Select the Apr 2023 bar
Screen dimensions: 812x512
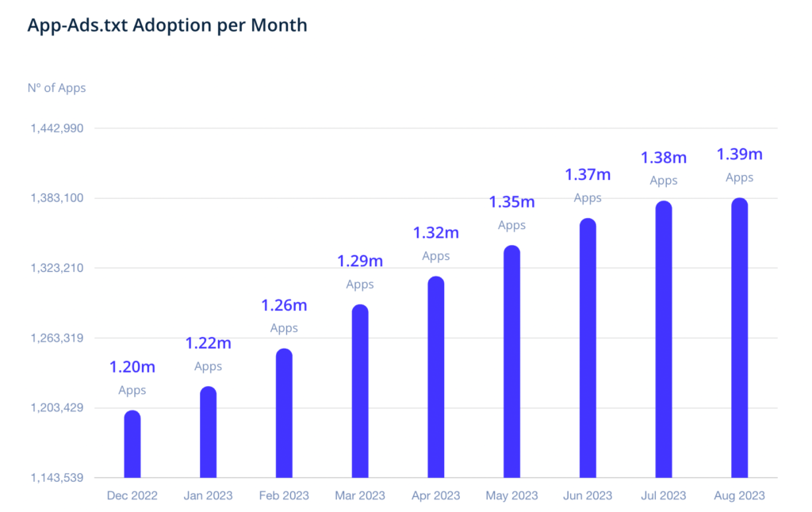point(436,377)
